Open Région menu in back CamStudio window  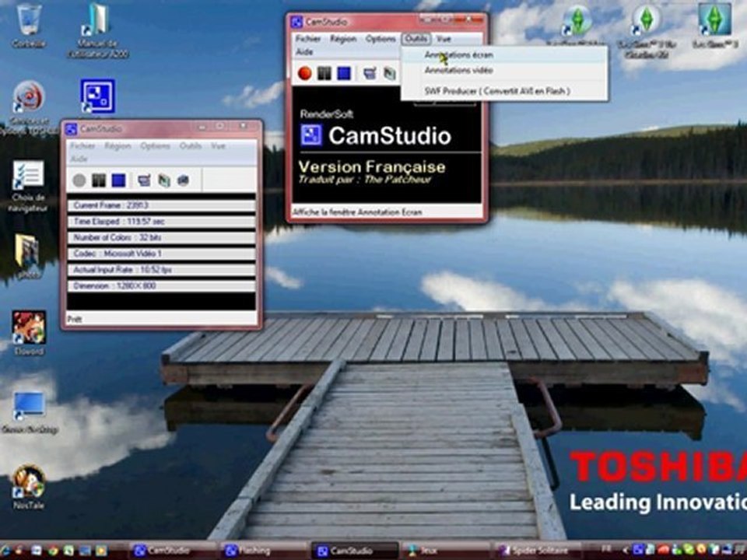point(117,145)
